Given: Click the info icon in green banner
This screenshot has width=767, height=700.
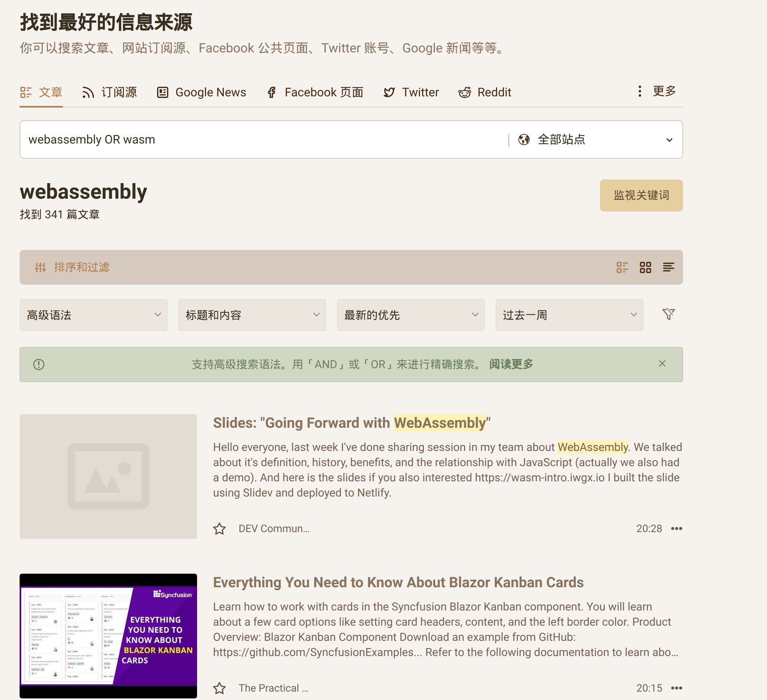Looking at the screenshot, I should coord(39,365).
